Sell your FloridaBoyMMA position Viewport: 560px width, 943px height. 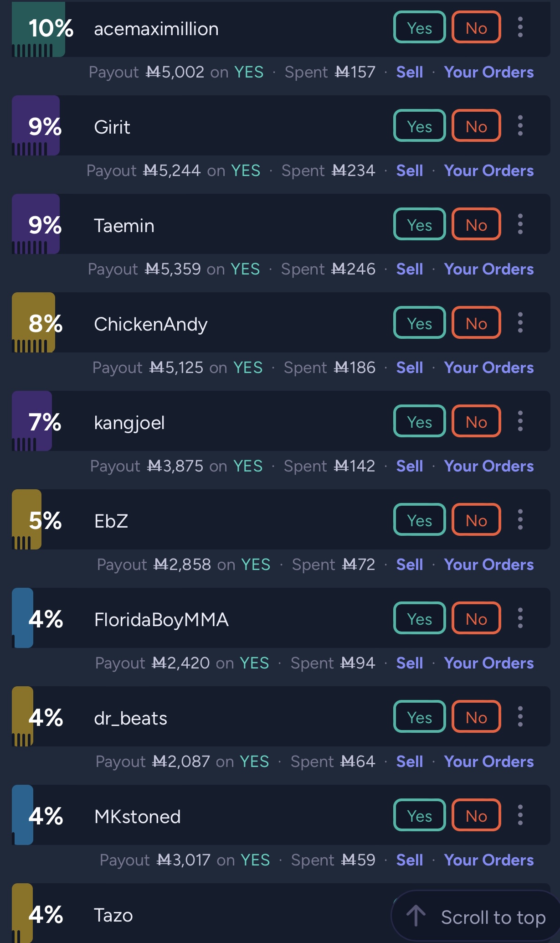410,663
